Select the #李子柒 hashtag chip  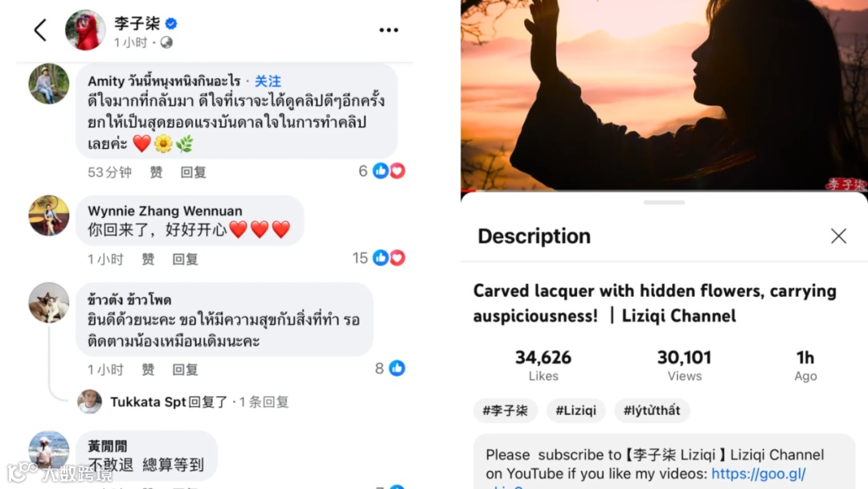click(505, 410)
